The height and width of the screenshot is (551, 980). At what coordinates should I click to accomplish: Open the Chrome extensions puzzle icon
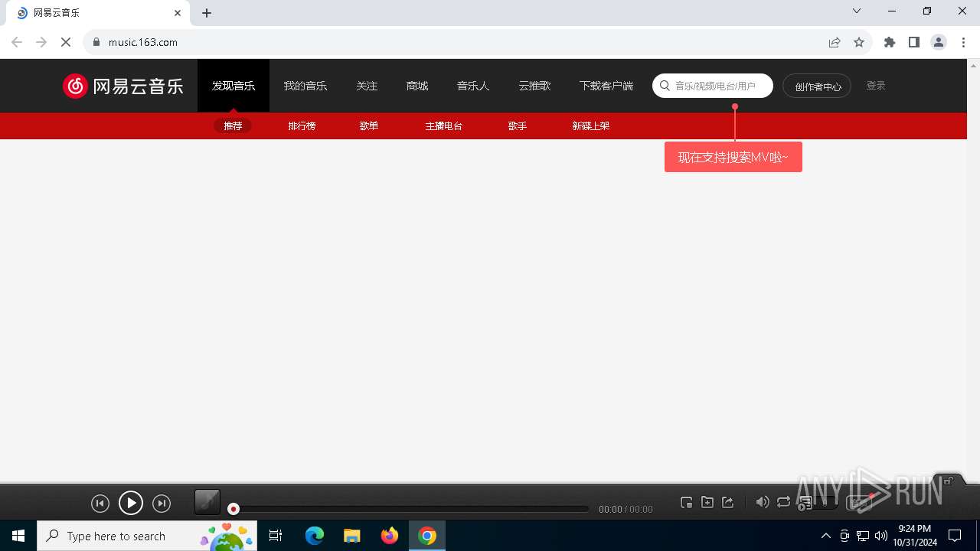[x=890, y=42]
